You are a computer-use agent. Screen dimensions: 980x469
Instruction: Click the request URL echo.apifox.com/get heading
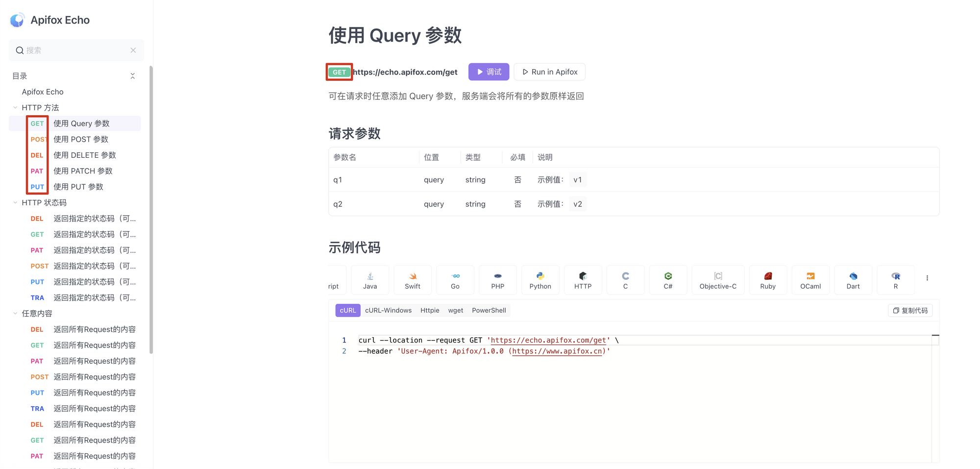click(x=405, y=72)
